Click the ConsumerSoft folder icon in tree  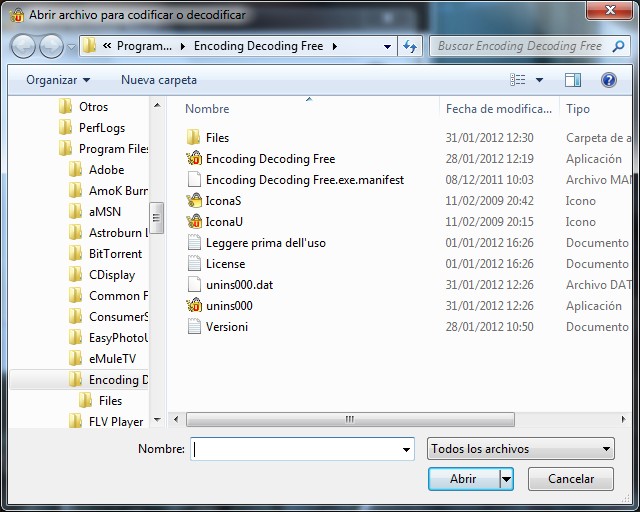pos(76,316)
